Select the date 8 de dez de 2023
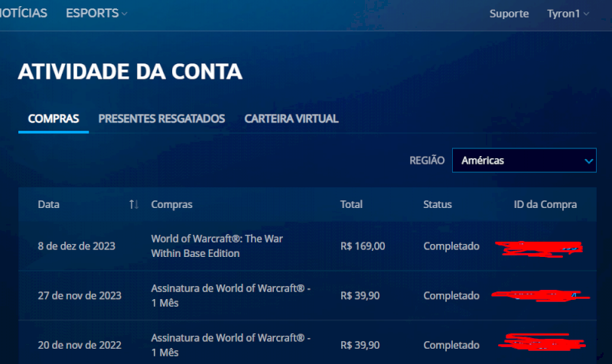612x364 pixels. coord(76,246)
